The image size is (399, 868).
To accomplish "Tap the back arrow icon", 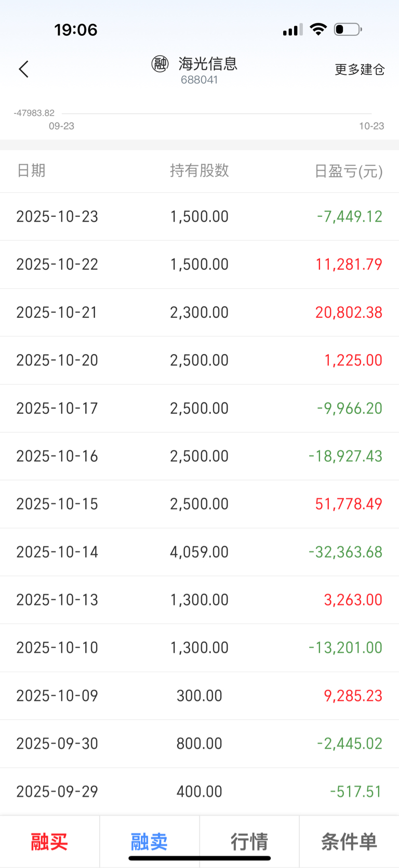I will point(24,69).
